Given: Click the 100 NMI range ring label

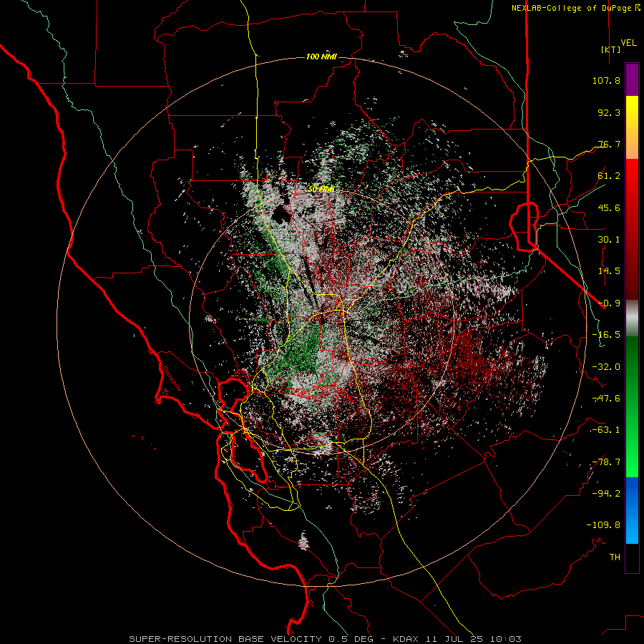Looking at the screenshot, I should (x=321, y=57).
